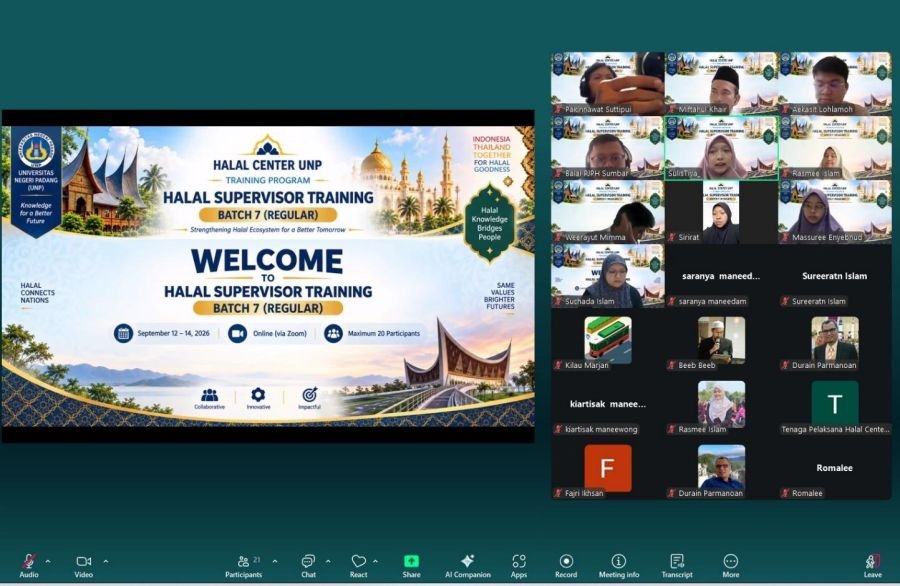Click the muted mic icon on Fajri Ikhsan
Image resolution: width=900 pixels, height=586 pixels.
[x=558, y=493]
